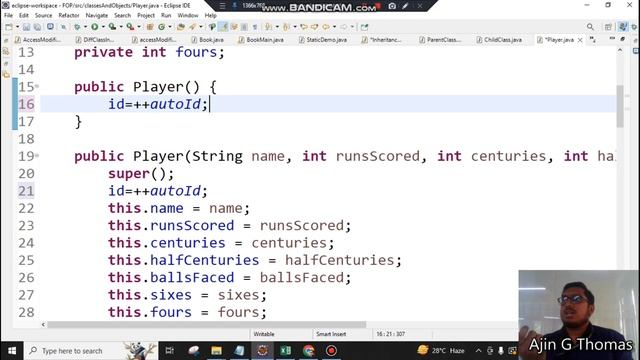
Task: Open dropdown next to Coverage icon
Action: pos(121,27)
